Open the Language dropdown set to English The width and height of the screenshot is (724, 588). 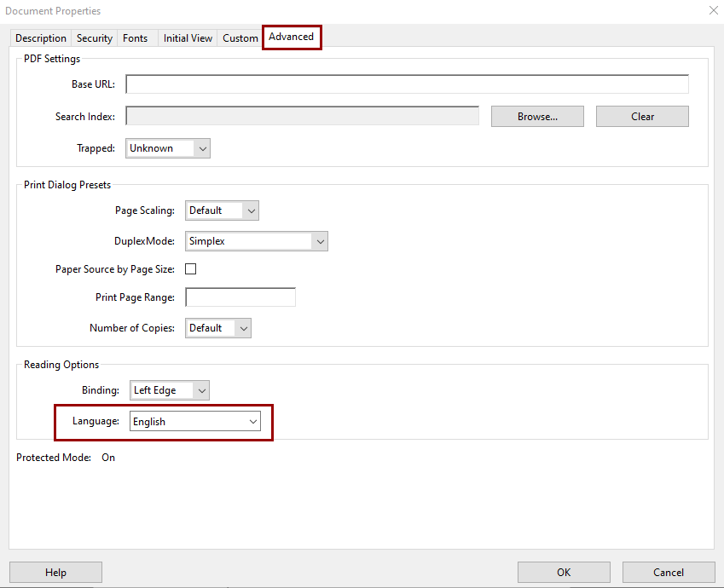(194, 421)
